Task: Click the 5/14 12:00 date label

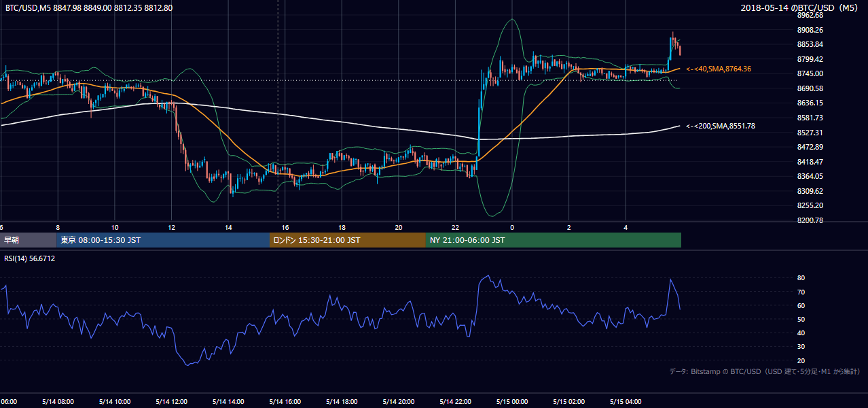Action: click(x=172, y=402)
